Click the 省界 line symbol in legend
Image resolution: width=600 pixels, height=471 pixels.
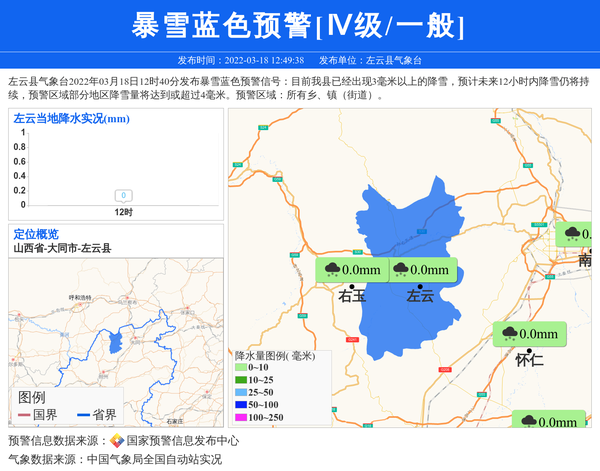(84, 414)
